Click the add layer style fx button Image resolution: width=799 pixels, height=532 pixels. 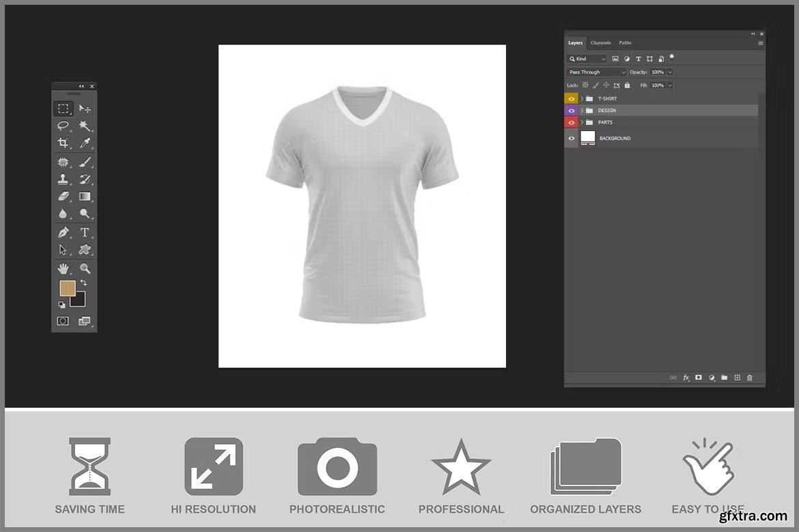(686, 378)
